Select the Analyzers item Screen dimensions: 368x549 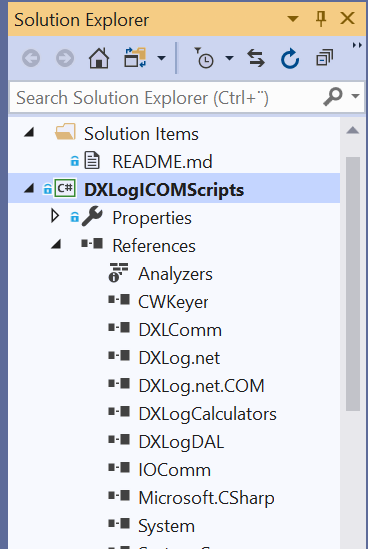tap(175, 274)
